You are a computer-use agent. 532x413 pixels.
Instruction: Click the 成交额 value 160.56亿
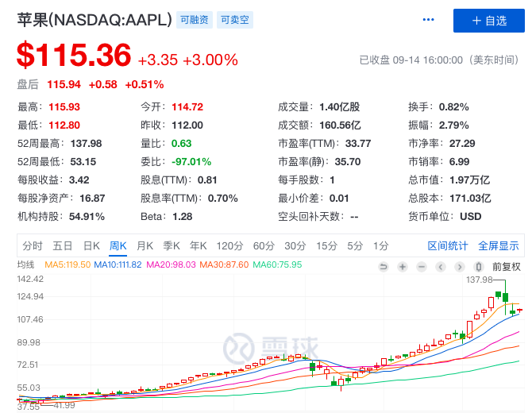coord(340,125)
